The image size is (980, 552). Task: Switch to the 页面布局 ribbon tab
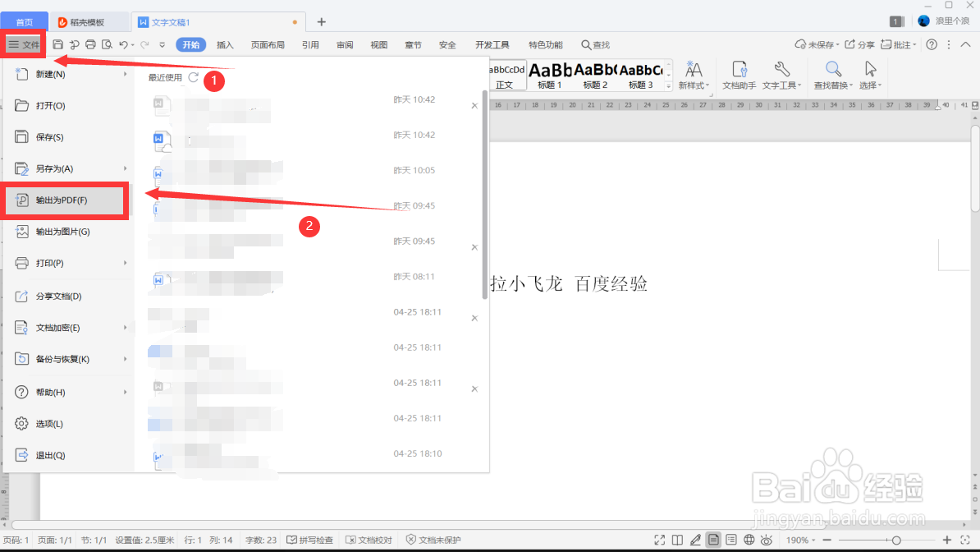[268, 44]
